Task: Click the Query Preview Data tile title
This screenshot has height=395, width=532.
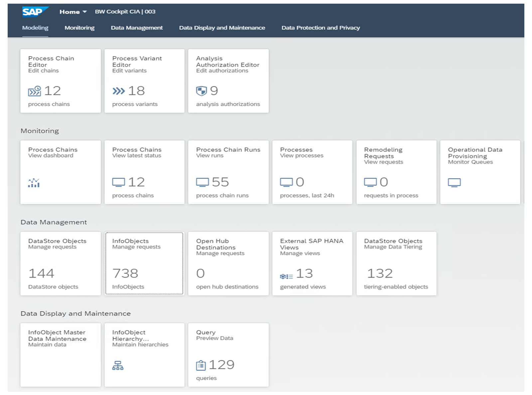Action: pyautogui.click(x=206, y=332)
